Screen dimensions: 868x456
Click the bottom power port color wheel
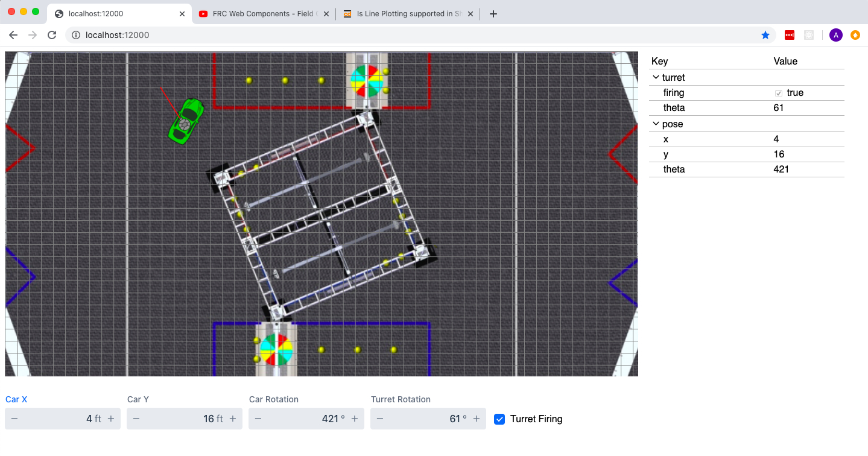coord(276,350)
